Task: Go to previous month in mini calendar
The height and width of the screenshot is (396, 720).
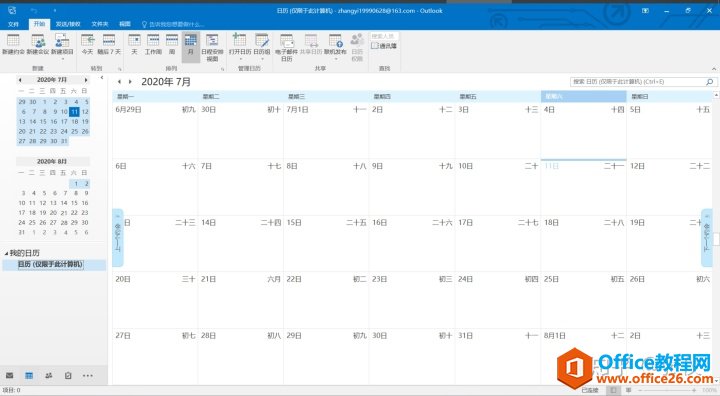Action: pyautogui.click(x=20, y=80)
